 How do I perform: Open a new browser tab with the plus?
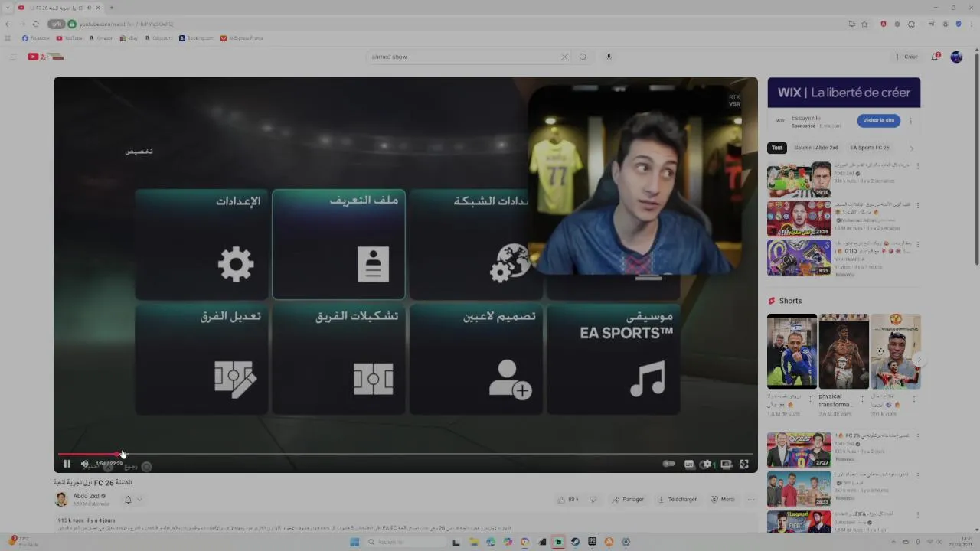(x=112, y=8)
